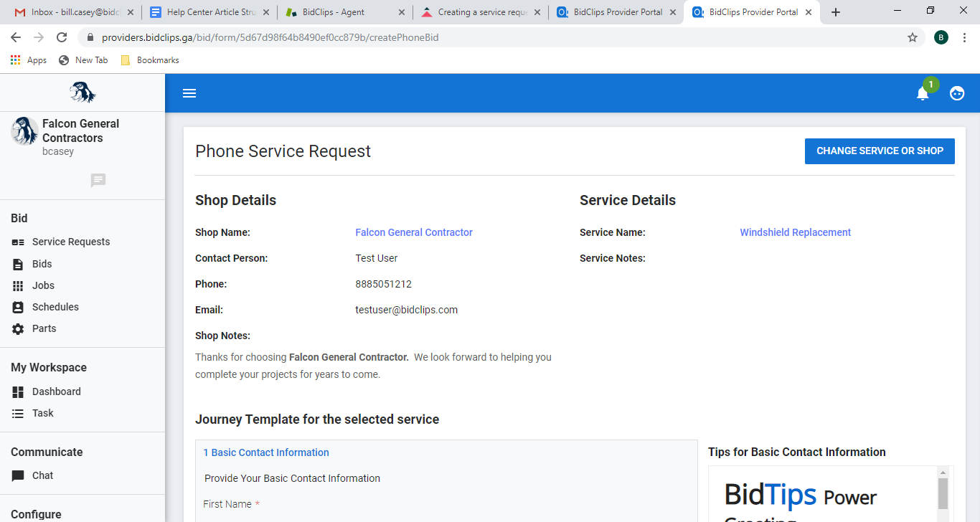Click the Jobs grid icon

click(18, 285)
